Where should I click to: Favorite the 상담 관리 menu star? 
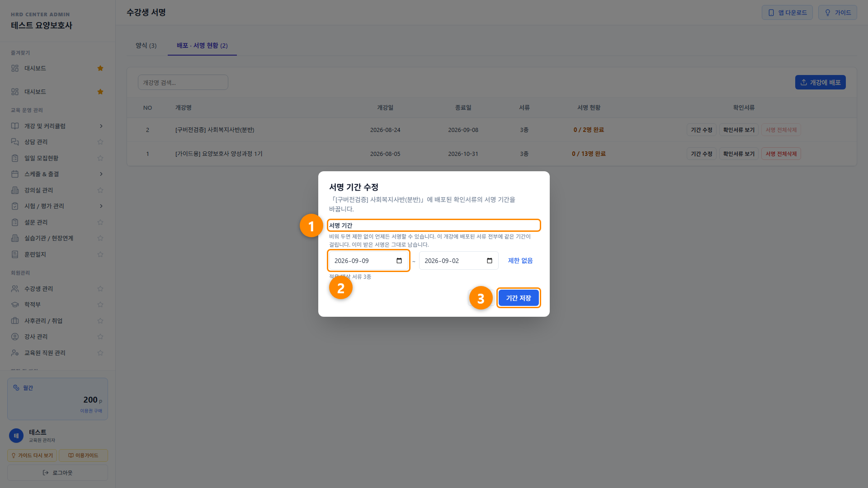tap(100, 142)
